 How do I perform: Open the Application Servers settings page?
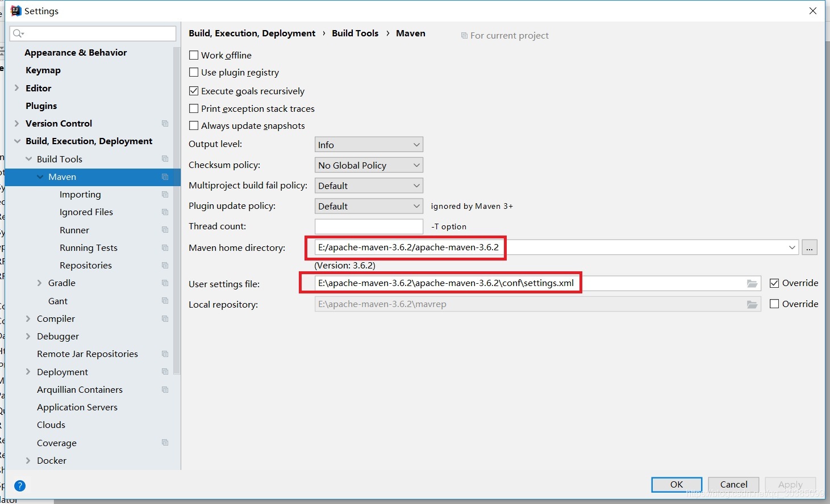click(x=77, y=407)
